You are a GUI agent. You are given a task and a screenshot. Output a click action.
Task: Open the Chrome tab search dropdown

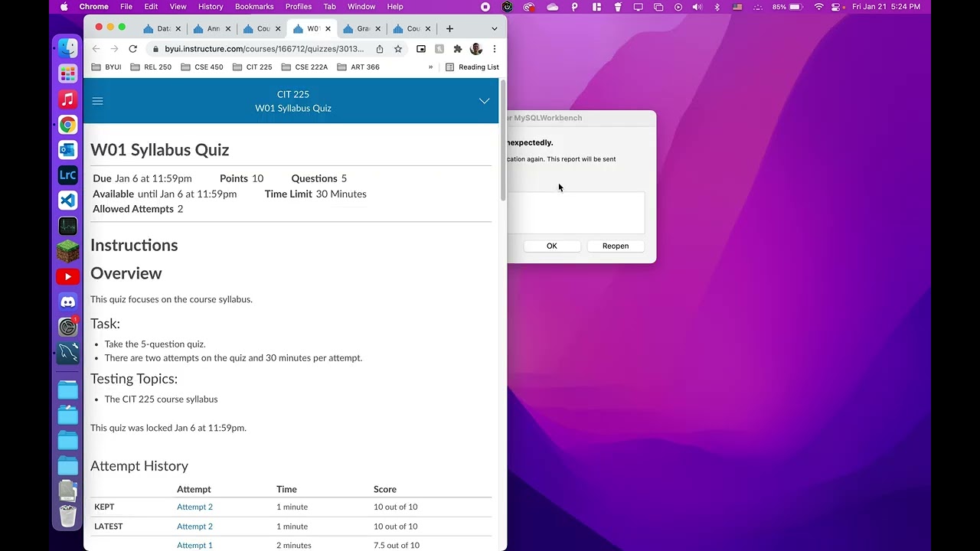point(495,28)
